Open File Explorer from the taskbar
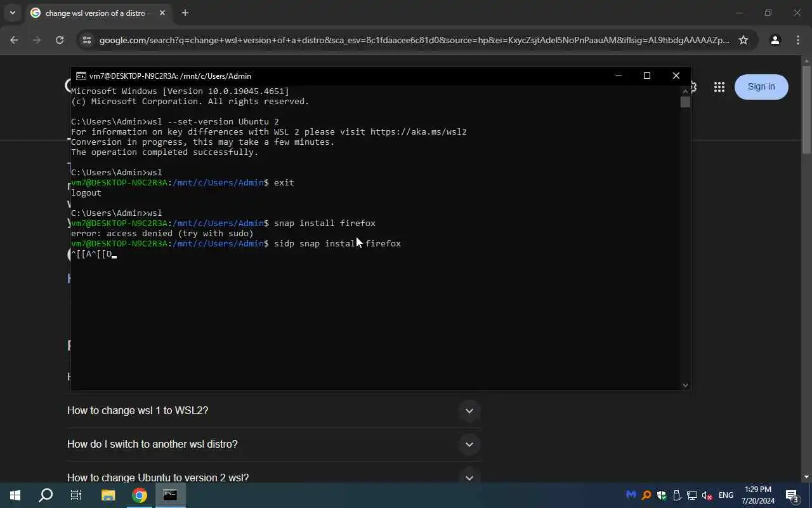This screenshot has width=812, height=508. pos(108,495)
